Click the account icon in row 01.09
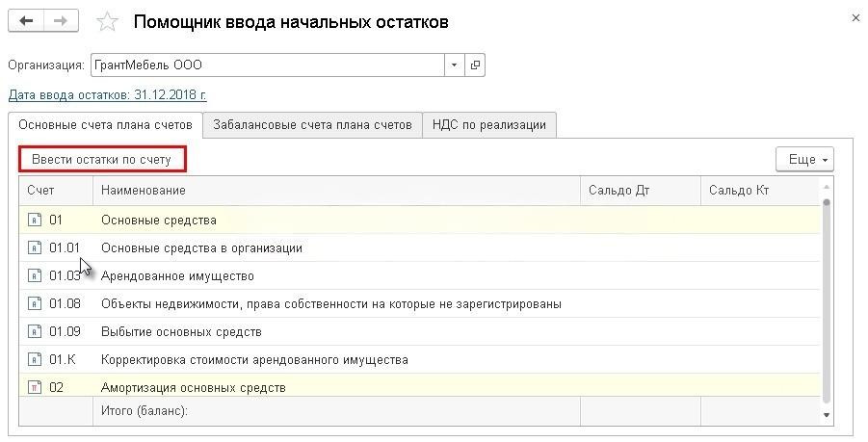The height and width of the screenshot is (442, 868). pyautogui.click(x=35, y=331)
